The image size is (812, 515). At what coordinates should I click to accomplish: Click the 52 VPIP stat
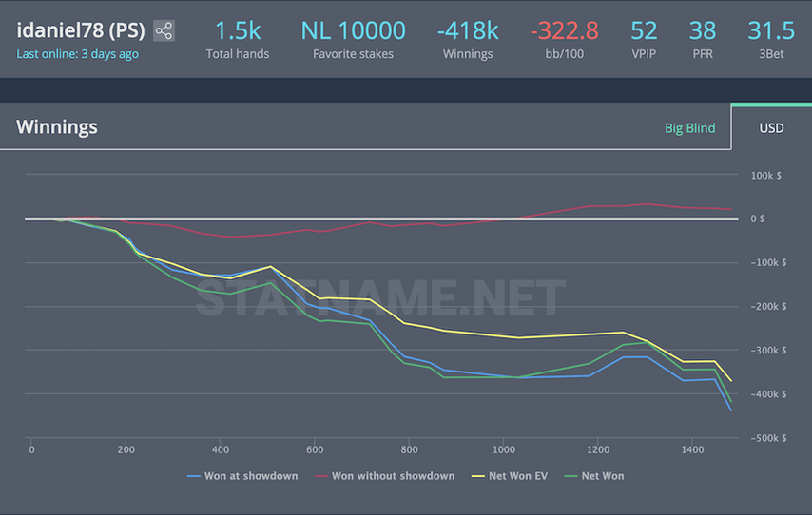coord(644,31)
